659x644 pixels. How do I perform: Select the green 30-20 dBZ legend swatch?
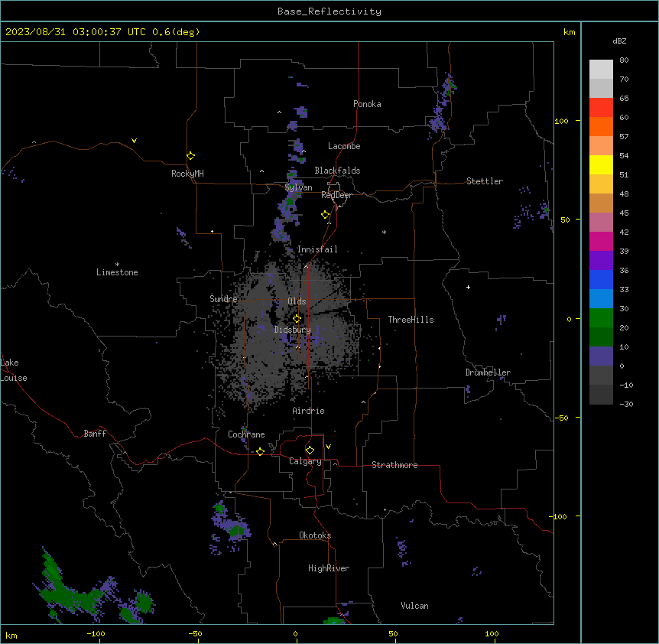(x=601, y=318)
